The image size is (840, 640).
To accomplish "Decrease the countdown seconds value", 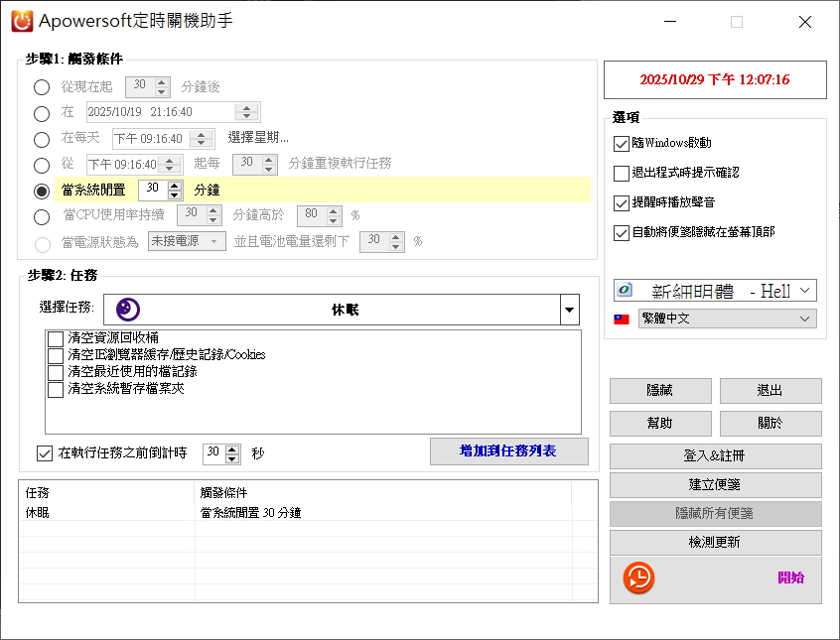I will click(232, 459).
